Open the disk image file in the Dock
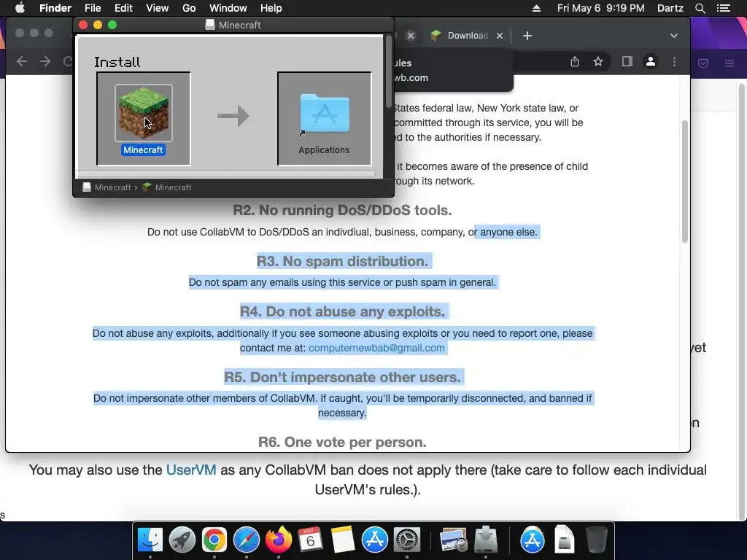Viewport: 747px width, 560px height. (564, 540)
